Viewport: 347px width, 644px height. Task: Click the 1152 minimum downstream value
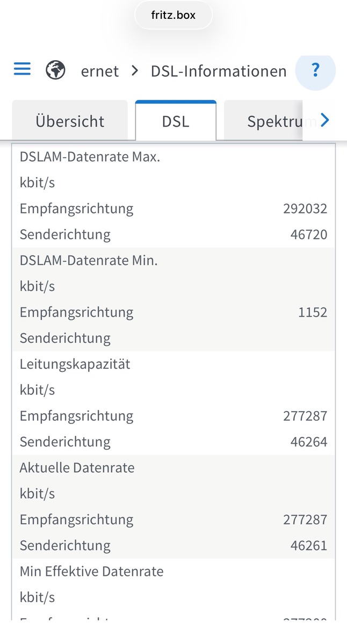click(x=313, y=312)
